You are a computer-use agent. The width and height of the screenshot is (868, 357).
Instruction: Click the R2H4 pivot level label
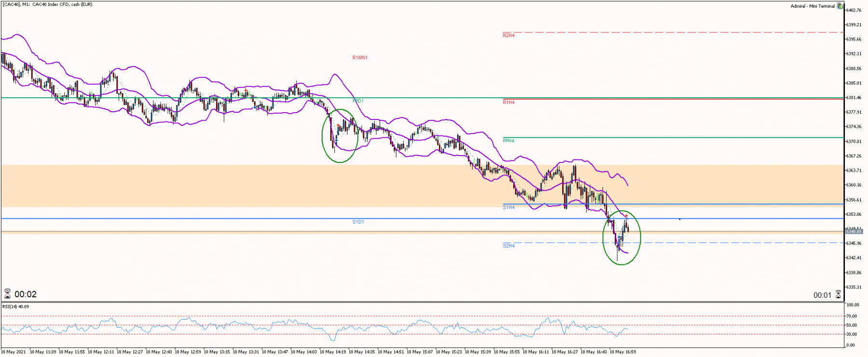click(508, 35)
